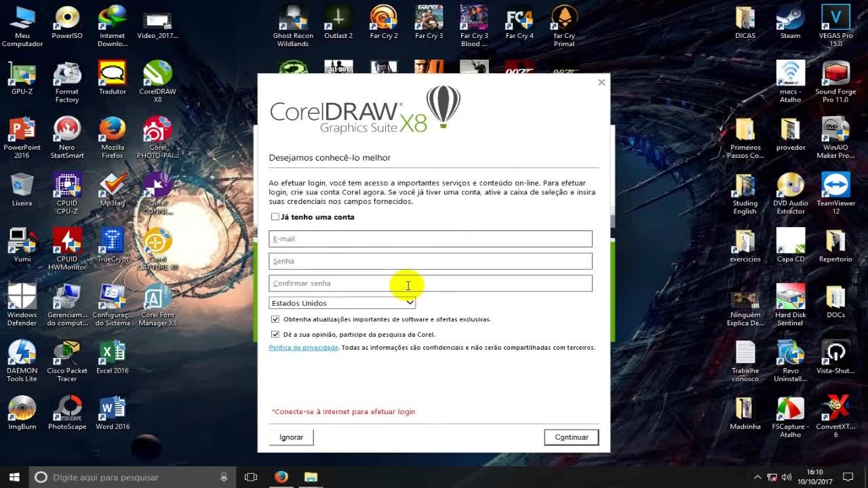Screen dimensions: 868x488
Task: Select Corel Font Manager X8 icon
Action: point(157,305)
